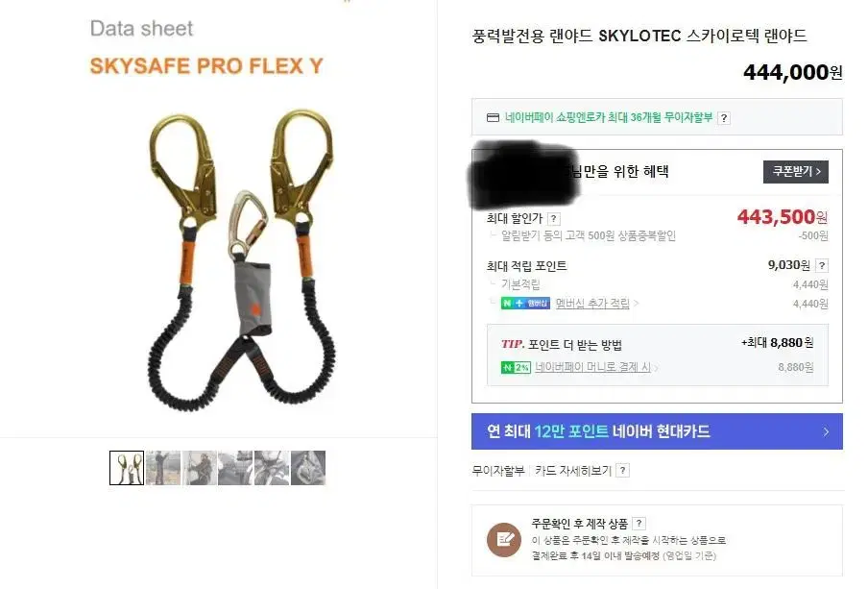Click the main SKYSAFE PRO FLEX Y image
Viewport: 868px width, 589px height.
pyautogui.click(x=241, y=260)
